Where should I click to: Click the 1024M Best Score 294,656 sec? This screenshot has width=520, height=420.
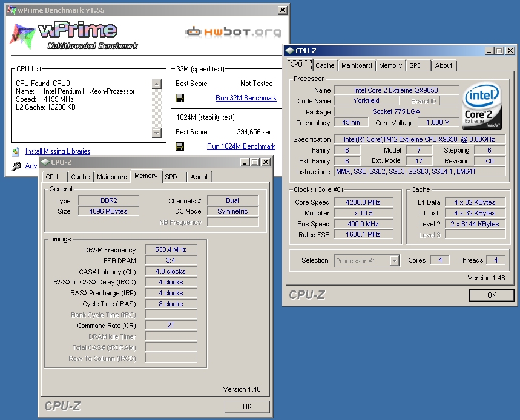(x=255, y=132)
